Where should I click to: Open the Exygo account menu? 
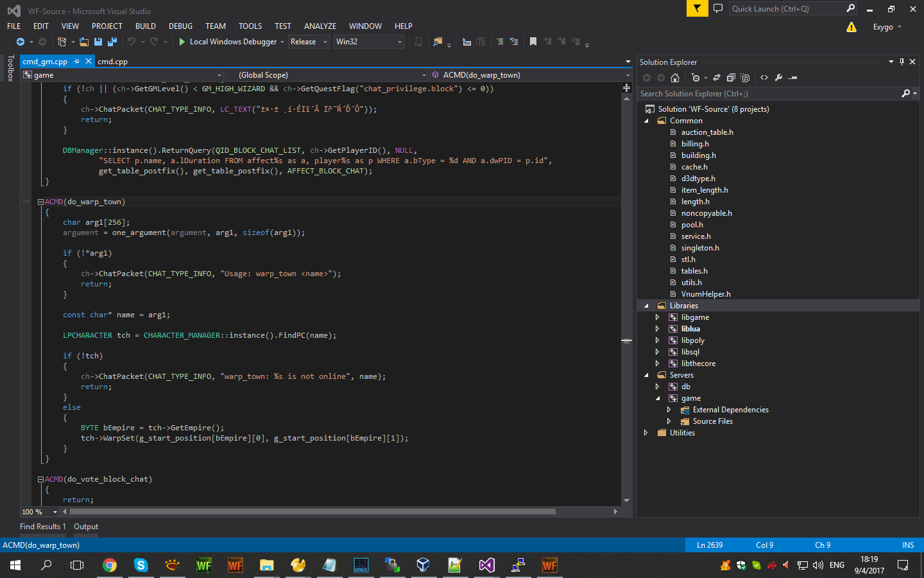pos(887,27)
